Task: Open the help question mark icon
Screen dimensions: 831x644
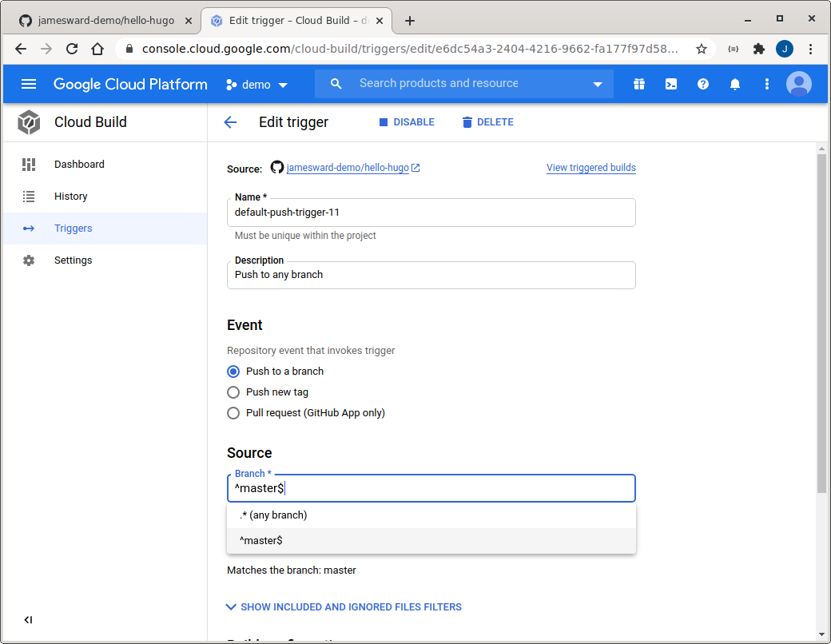Action: pyautogui.click(x=703, y=84)
